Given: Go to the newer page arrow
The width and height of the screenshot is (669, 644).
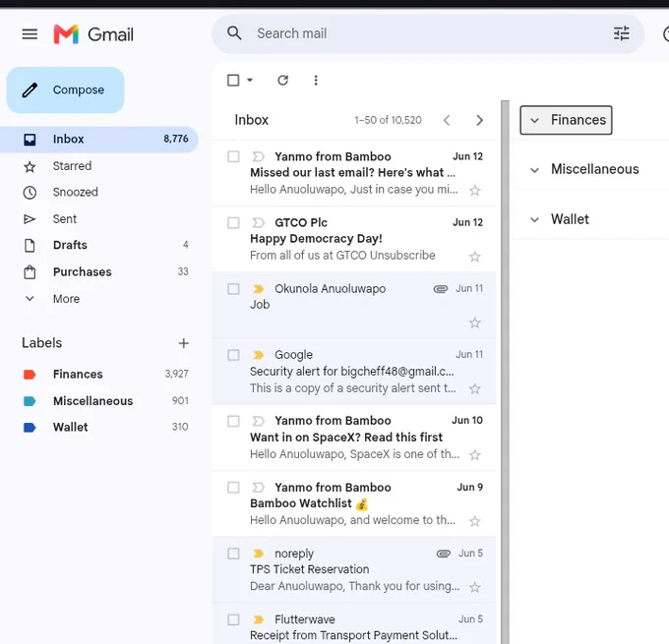Looking at the screenshot, I should [447, 120].
